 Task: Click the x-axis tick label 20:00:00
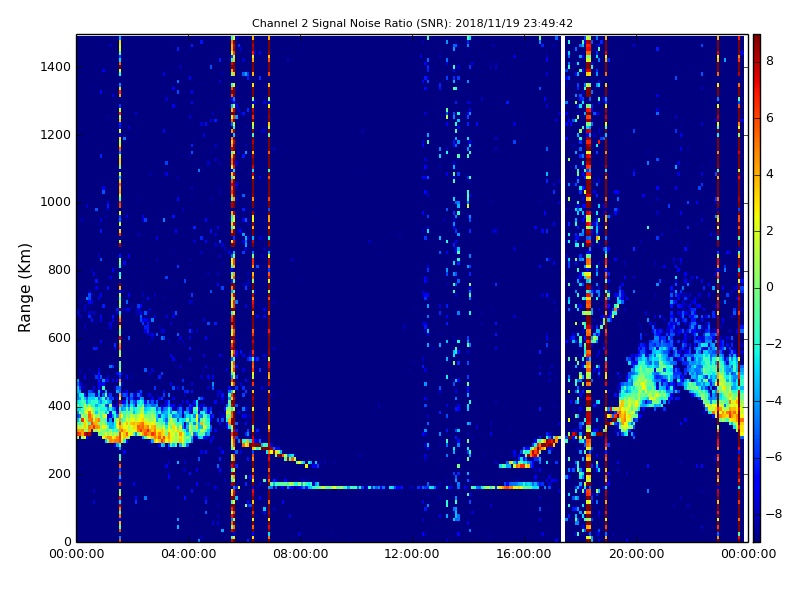636,554
